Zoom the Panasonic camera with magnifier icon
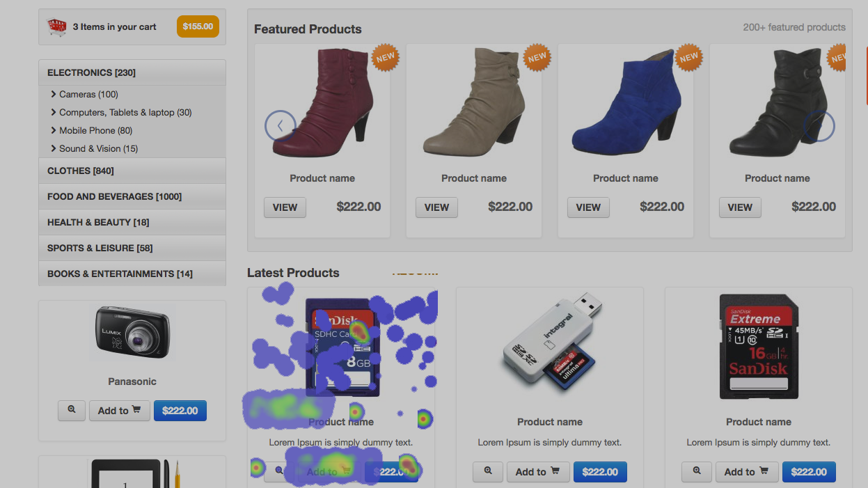This screenshot has width=868, height=488. point(72,410)
